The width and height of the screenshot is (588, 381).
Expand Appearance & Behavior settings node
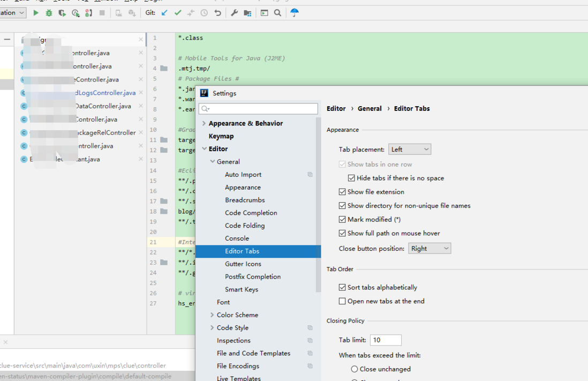[204, 123]
